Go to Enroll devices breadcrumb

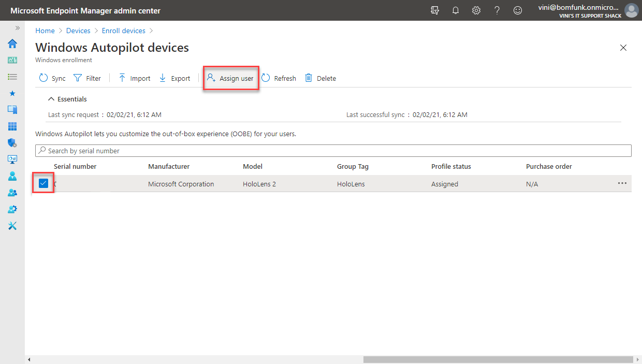click(x=124, y=31)
